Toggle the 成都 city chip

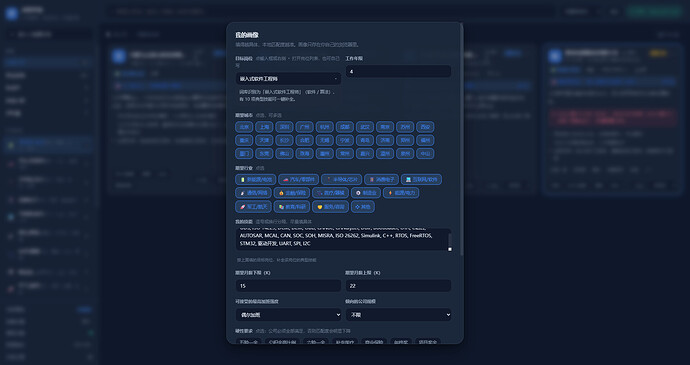(x=345, y=127)
